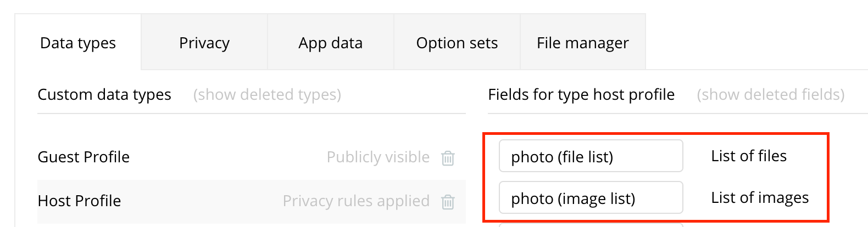
Task: Click the partially visible field below photo (image list)
Action: 591,224
